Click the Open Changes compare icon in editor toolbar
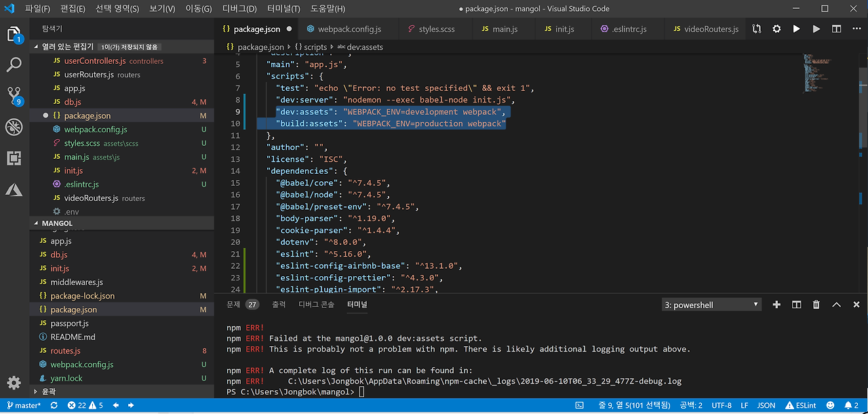Screen dimensions: 868x414 click(x=757, y=29)
